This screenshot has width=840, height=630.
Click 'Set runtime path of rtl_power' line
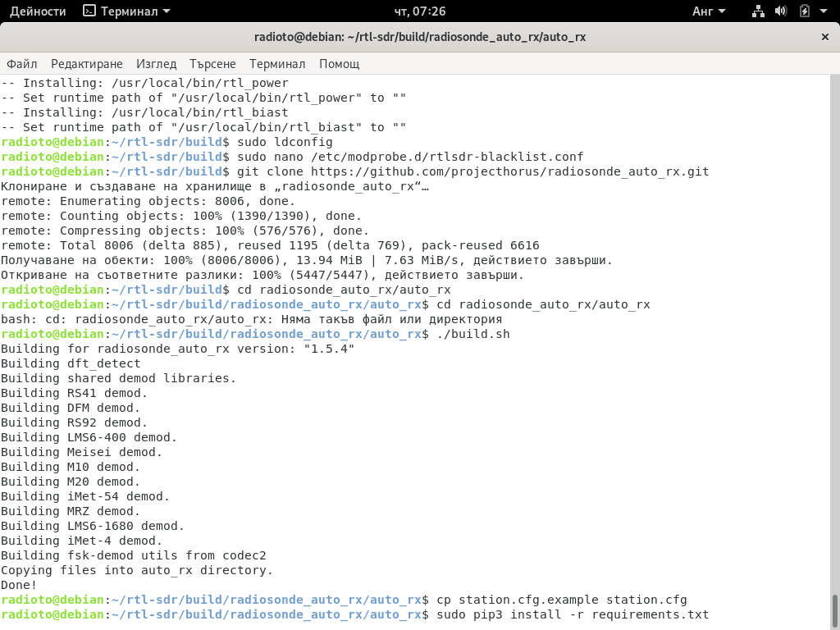click(203, 98)
